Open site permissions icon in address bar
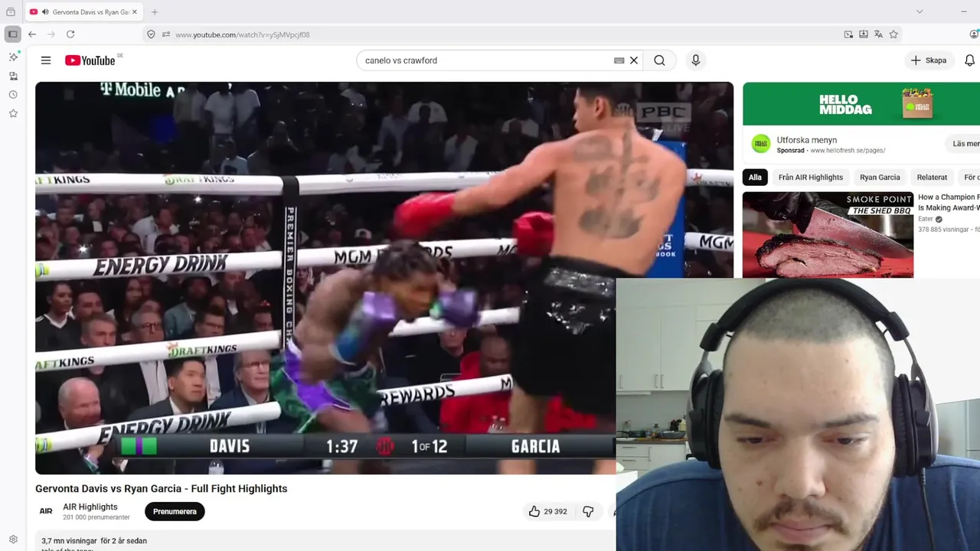The height and width of the screenshot is (551, 980). coord(166,34)
